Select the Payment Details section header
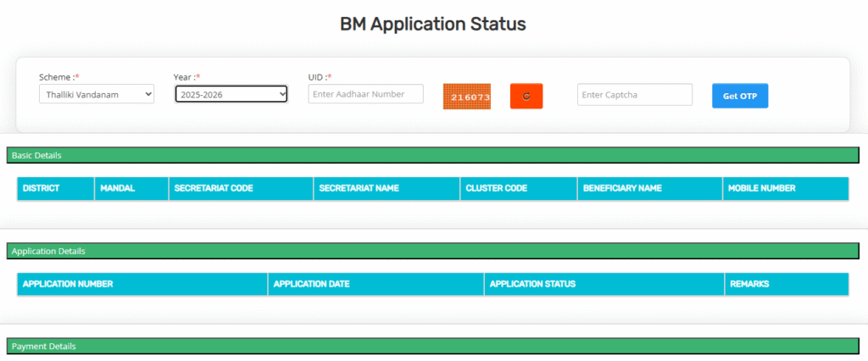The height and width of the screenshot is (361, 868). pos(433,346)
